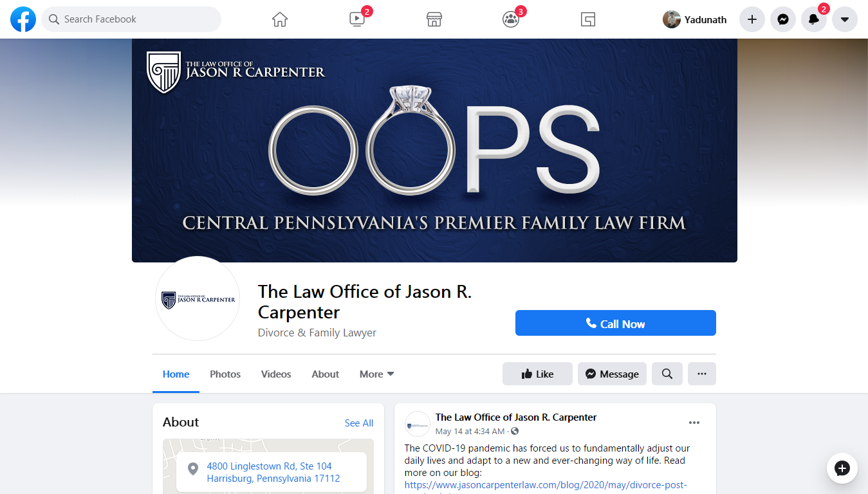Open Messenger from the top bar

783,19
